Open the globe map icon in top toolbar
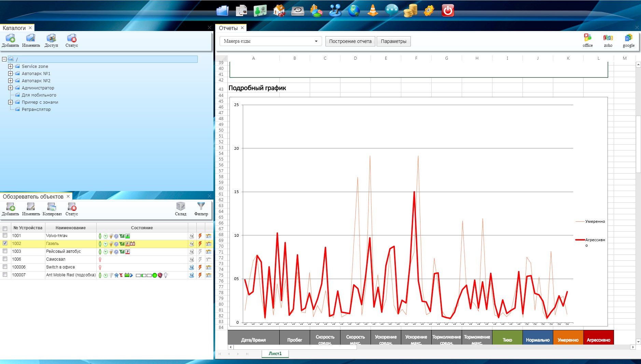This screenshot has height=364, width=641. [354, 11]
